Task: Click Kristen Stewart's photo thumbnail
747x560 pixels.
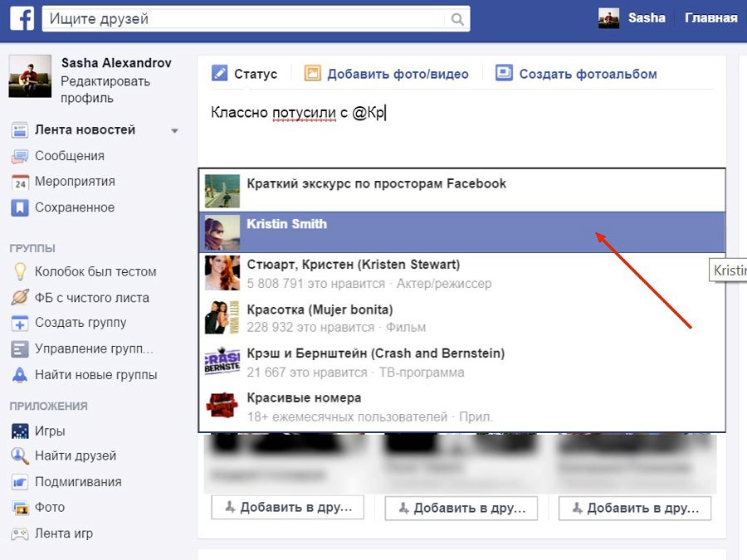Action: tap(222, 273)
